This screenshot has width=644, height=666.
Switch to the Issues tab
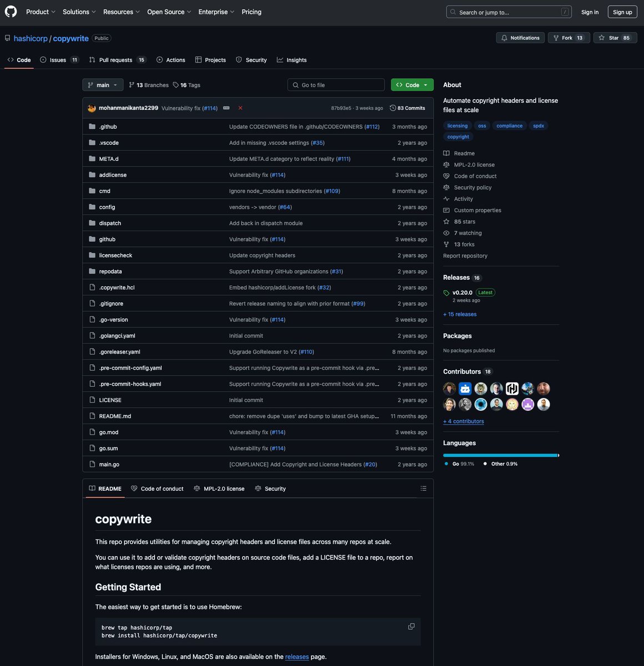tap(59, 60)
